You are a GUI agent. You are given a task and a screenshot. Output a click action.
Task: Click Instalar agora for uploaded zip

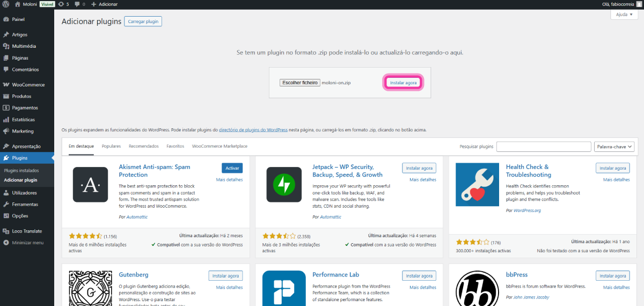click(x=404, y=83)
